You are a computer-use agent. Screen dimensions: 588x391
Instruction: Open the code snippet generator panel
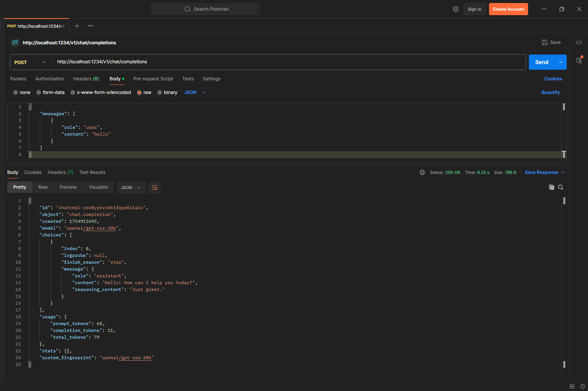click(x=579, y=42)
